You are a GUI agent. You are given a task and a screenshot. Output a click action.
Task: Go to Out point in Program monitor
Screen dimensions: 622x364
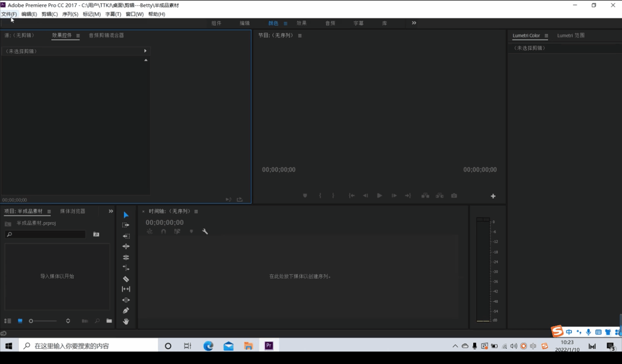pos(408,196)
